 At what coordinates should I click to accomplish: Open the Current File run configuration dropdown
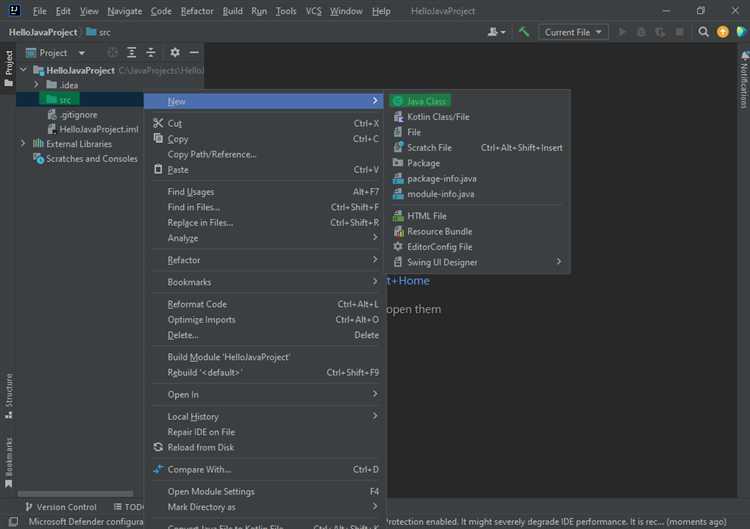point(573,32)
